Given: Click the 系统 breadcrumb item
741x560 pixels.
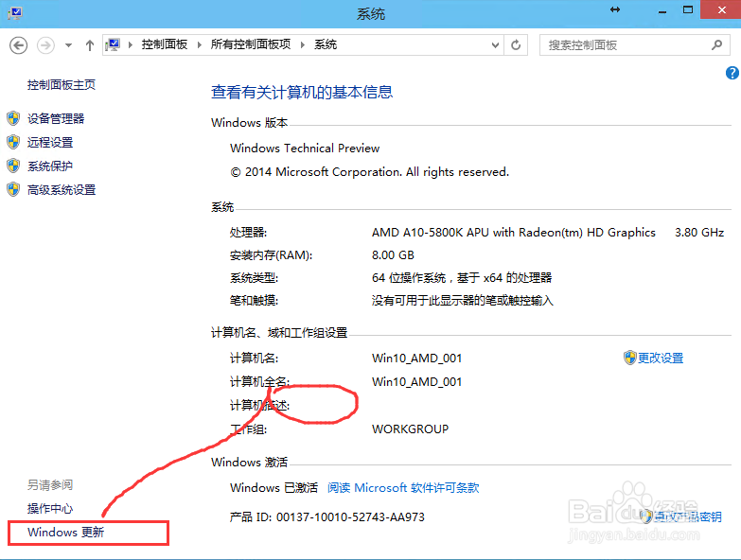Looking at the screenshot, I should (326, 44).
